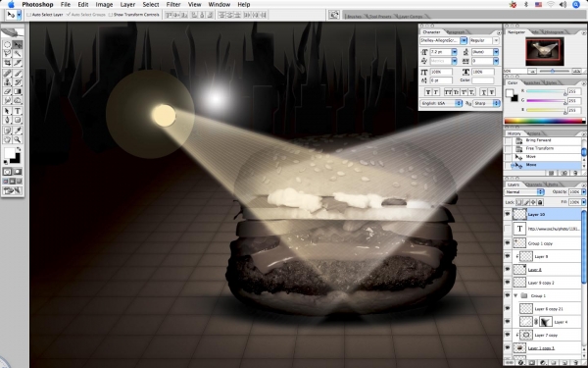The height and width of the screenshot is (368, 588).
Task: Open the Character text color swatch
Action: click(482, 80)
